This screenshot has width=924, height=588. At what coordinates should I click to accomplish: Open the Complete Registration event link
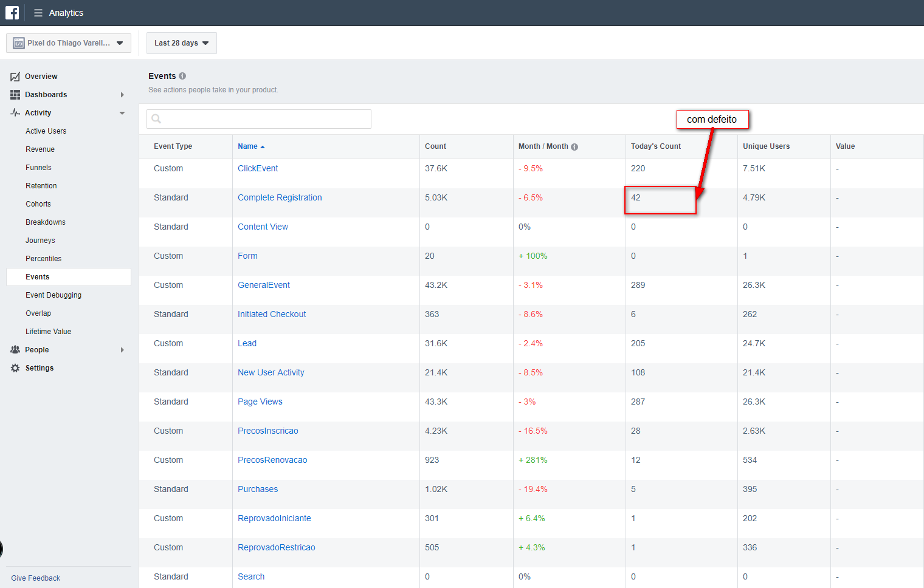[280, 197]
